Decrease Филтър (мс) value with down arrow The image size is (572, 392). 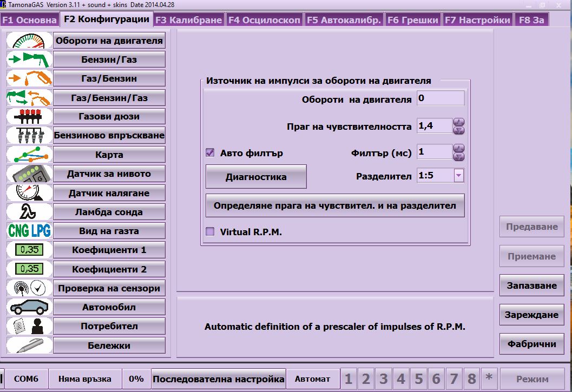458,157
